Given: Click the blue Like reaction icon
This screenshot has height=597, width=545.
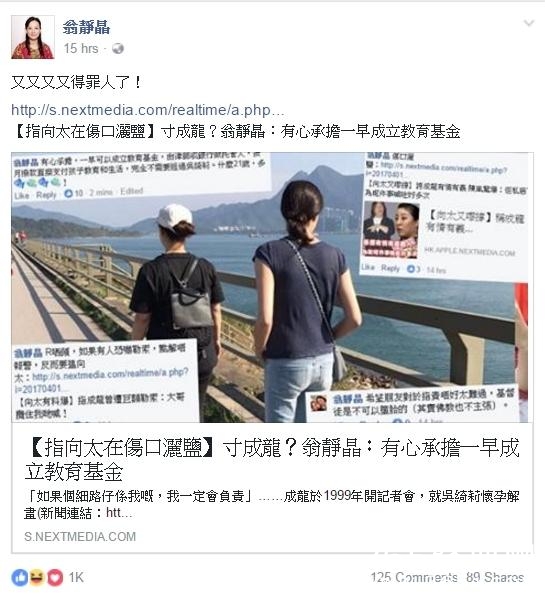Looking at the screenshot, I should coord(19,578).
